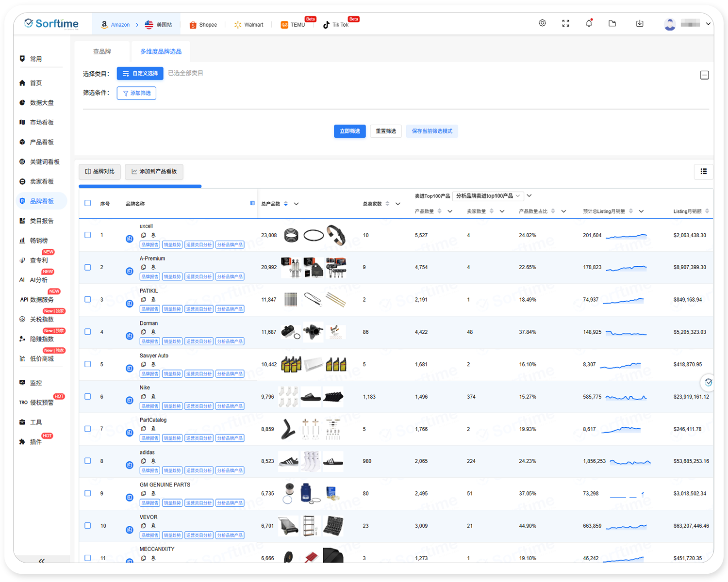Open the 分析品牌卖进top100产品 dropdown
Image resolution: width=728 pixels, height=582 pixels.
(488, 196)
